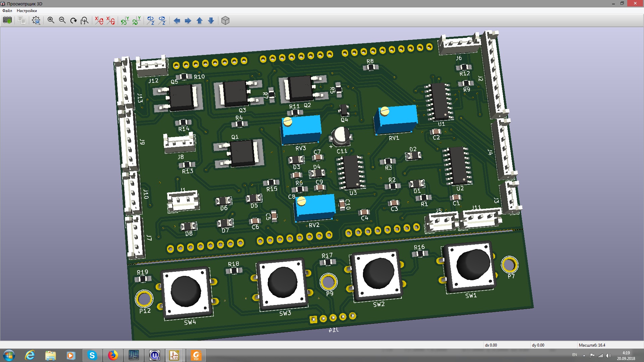Open the Файл menu
644x362 pixels.
click(x=7, y=11)
